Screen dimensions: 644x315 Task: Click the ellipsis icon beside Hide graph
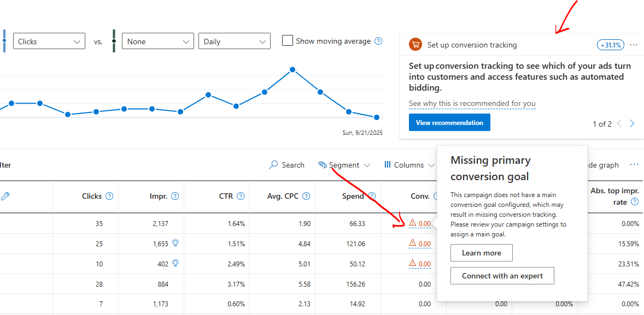point(634,164)
